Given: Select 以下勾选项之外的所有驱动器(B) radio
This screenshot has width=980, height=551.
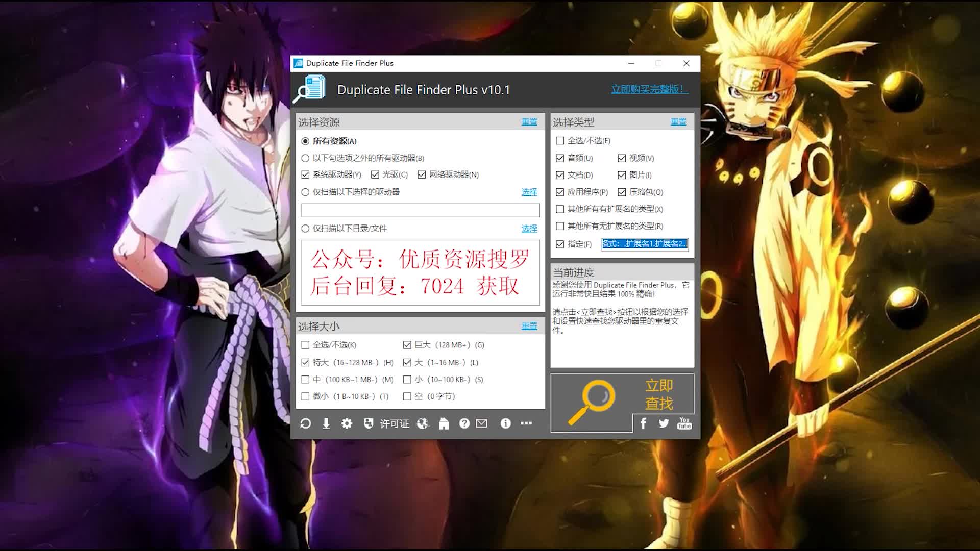Looking at the screenshot, I should [305, 158].
